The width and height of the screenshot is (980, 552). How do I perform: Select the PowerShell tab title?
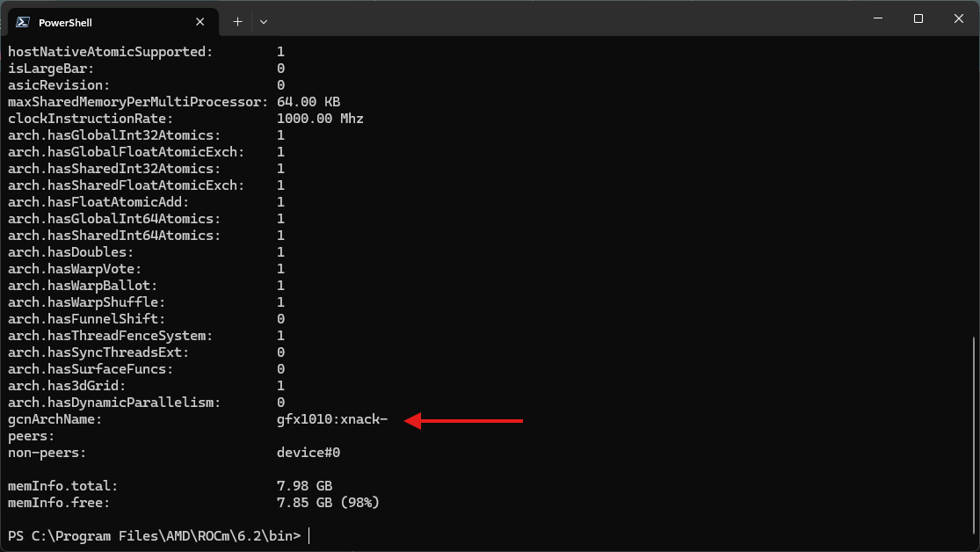click(65, 22)
